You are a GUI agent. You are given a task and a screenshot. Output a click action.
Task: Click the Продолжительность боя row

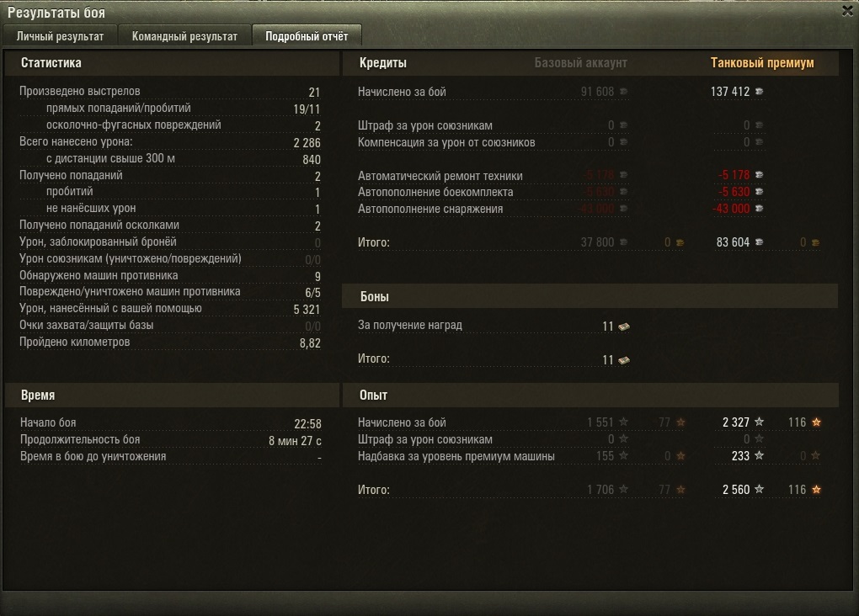(170, 440)
